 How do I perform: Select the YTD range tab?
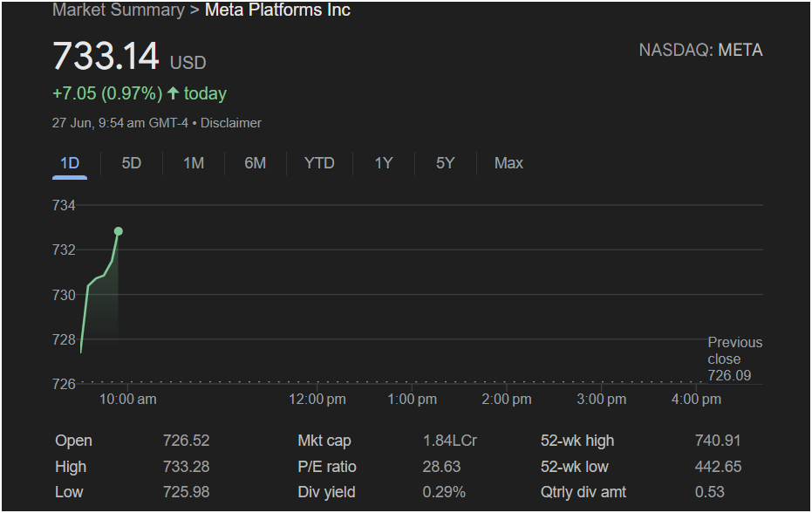coord(319,163)
